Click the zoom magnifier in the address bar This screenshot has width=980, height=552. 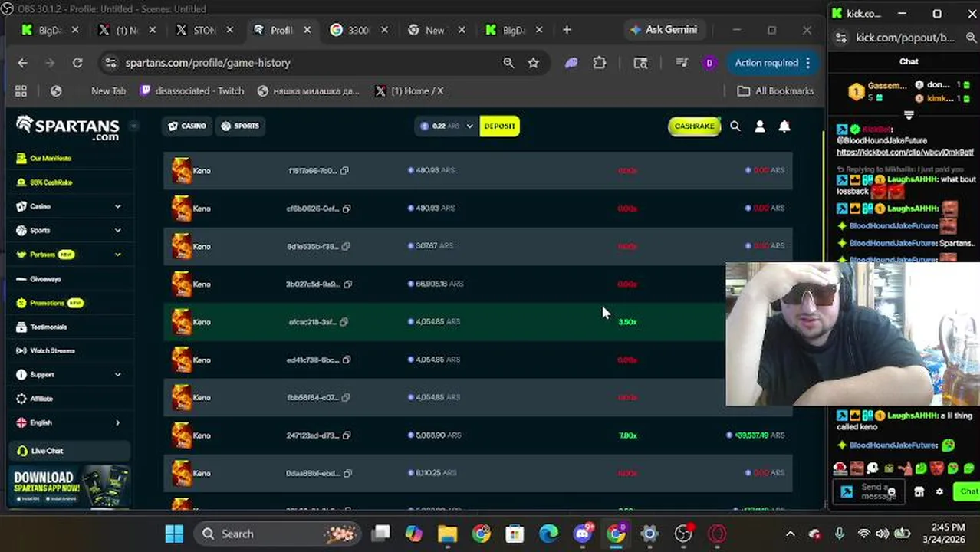(508, 63)
